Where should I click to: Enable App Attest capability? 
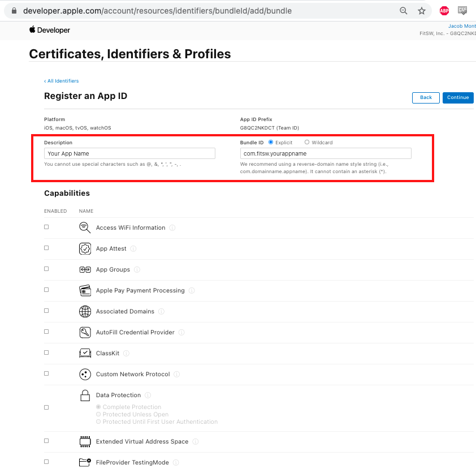(46, 248)
